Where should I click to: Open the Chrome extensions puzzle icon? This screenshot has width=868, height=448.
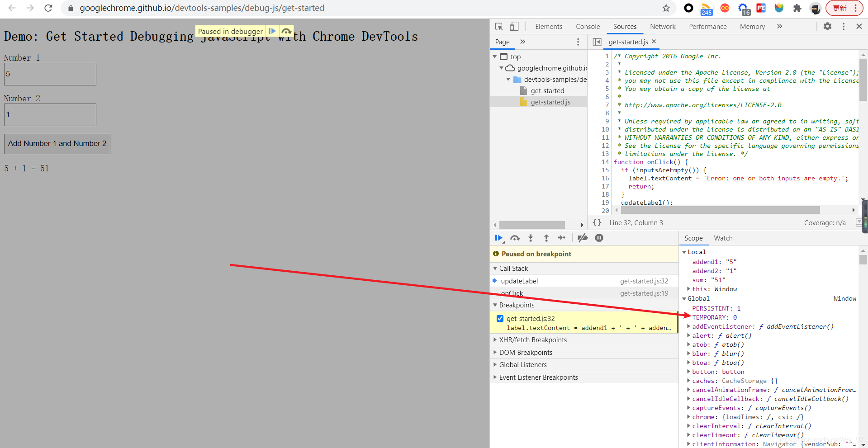[797, 8]
